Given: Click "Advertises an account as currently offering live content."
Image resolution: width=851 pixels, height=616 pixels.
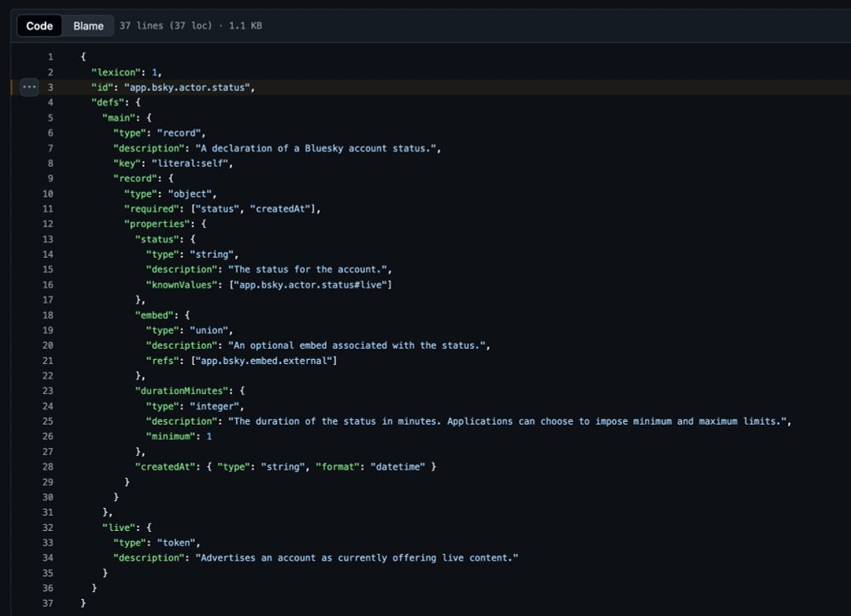Looking at the screenshot, I should click(357, 558).
